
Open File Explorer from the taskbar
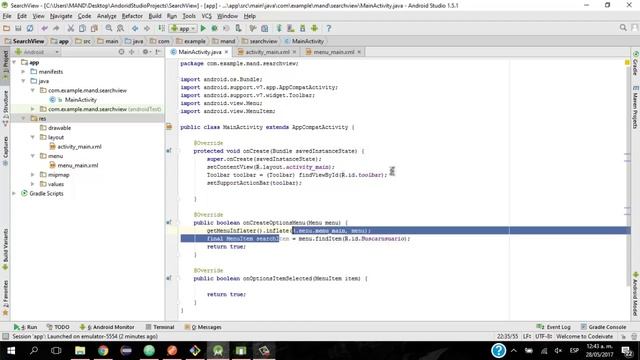click(80, 351)
